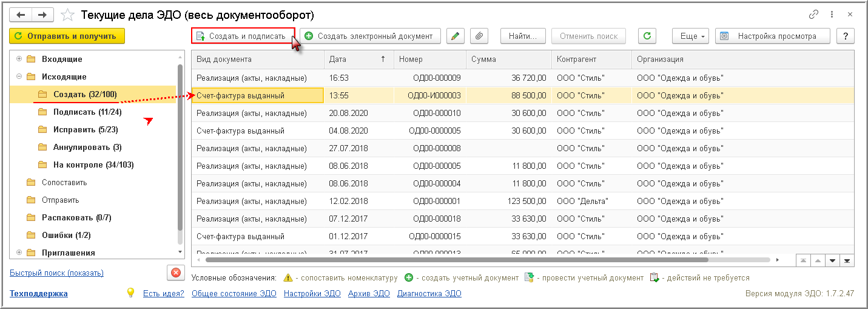The image size is (868, 309).
Task: Click the Отправить и получить button
Action: coord(67,36)
